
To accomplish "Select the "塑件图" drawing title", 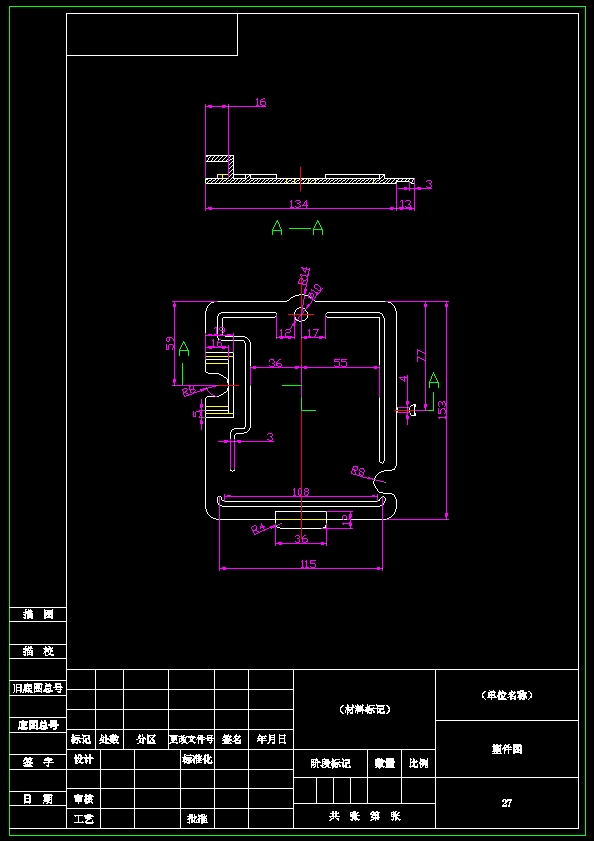I will tap(507, 749).
